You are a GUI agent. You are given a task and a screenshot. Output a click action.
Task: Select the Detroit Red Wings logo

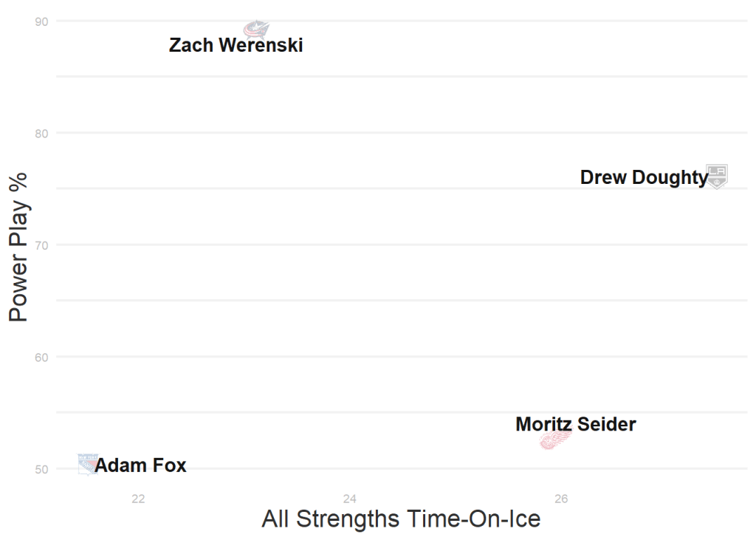(x=555, y=440)
